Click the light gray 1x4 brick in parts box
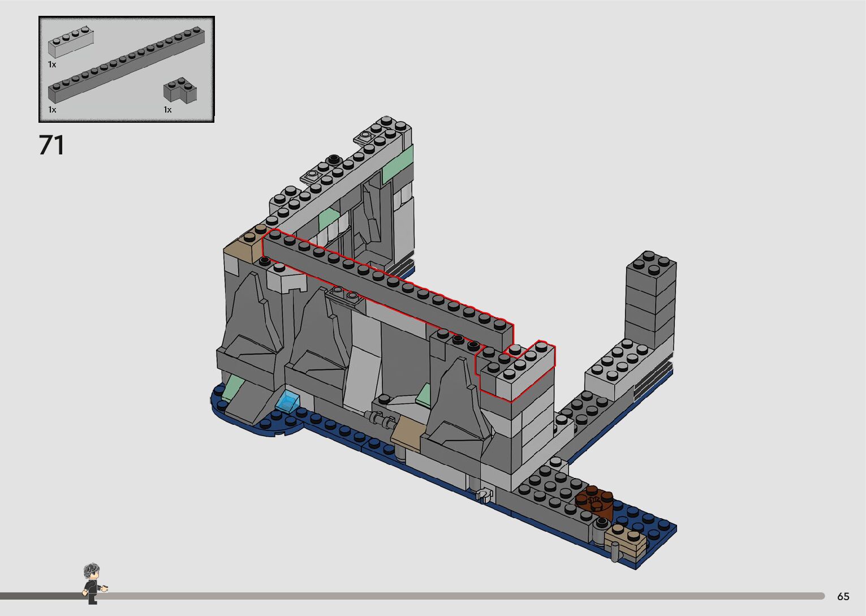The height and width of the screenshot is (616, 866). 70,43
